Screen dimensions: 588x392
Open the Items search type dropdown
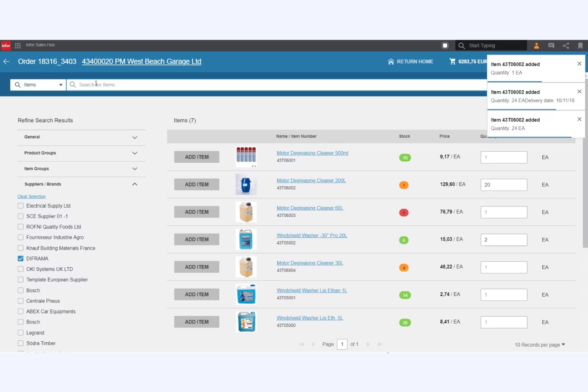[38, 85]
